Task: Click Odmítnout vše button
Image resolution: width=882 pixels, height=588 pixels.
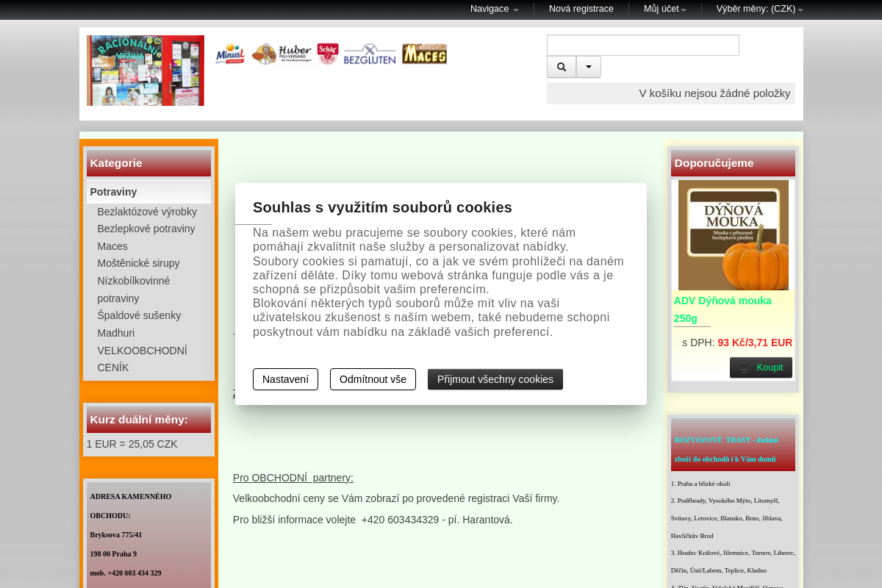Action: (x=373, y=379)
